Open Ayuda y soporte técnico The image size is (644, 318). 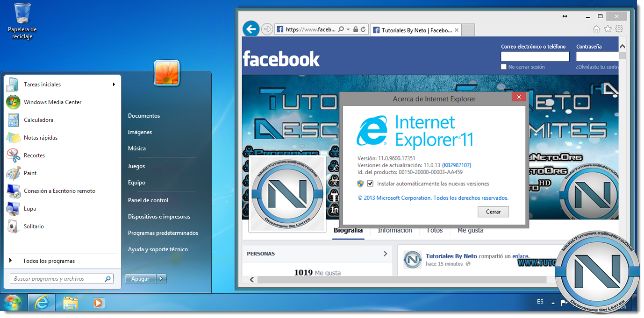(x=158, y=249)
